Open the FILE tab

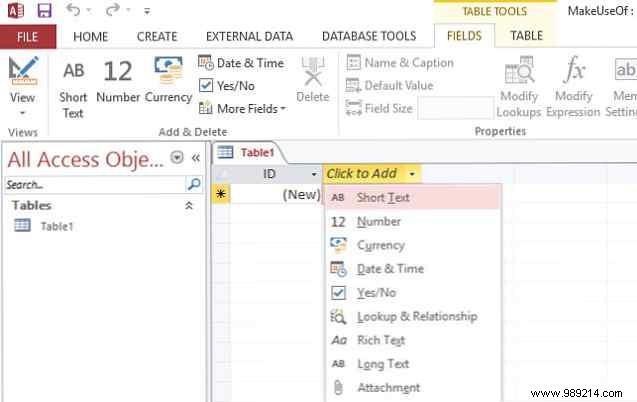(28, 37)
